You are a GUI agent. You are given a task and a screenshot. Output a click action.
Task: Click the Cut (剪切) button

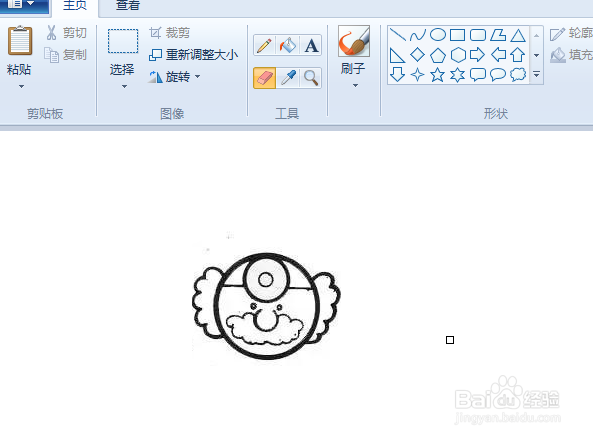(x=66, y=33)
